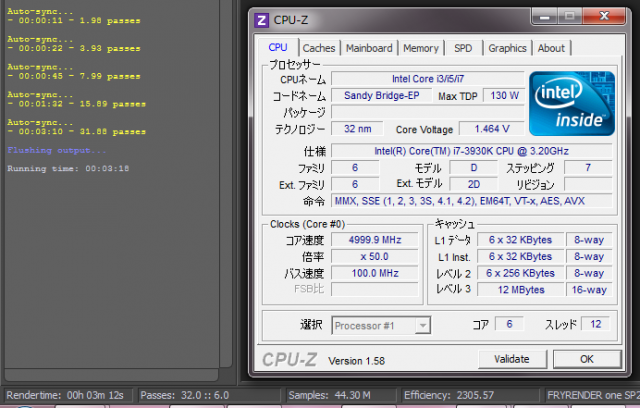The height and width of the screenshot is (408, 640).
Task: Click the '16-way' Level 3 associativity value
Action: tap(589, 290)
